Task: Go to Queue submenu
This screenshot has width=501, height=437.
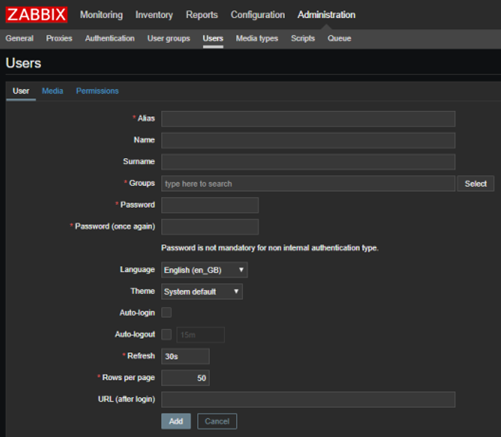Action: pyautogui.click(x=339, y=38)
